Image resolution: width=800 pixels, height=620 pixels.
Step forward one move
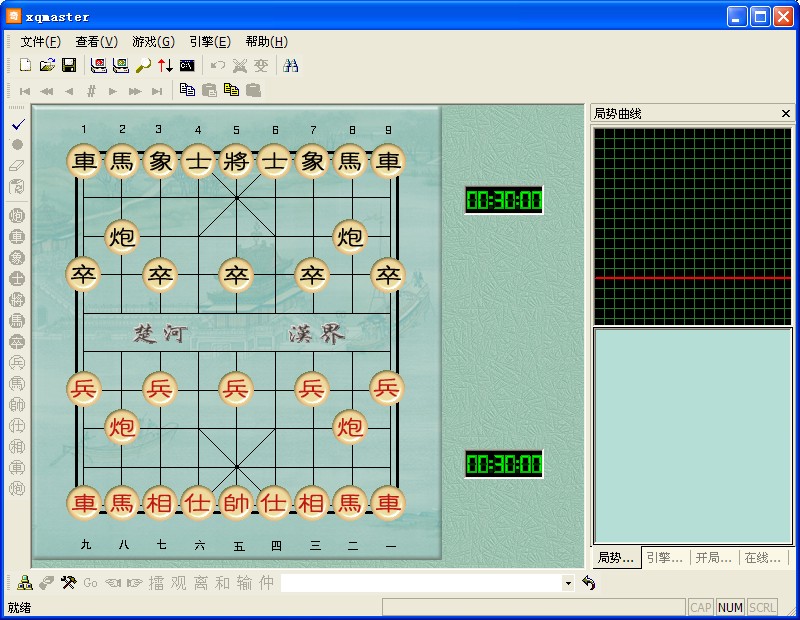[113, 91]
